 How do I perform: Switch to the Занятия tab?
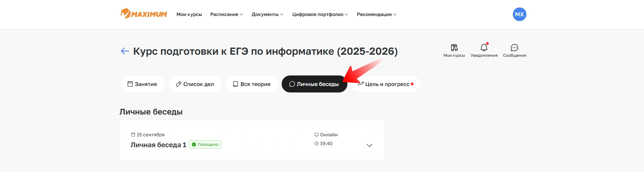pos(142,84)
